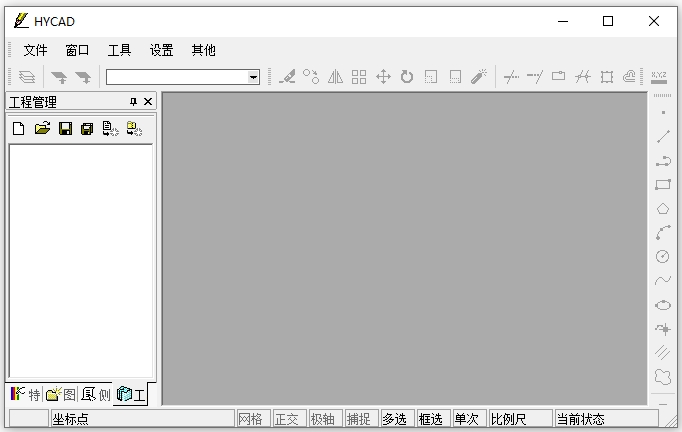Select the Revision cloud tool in right toolbar
Viewport: 682px width, 432px height.
(663, 376)
